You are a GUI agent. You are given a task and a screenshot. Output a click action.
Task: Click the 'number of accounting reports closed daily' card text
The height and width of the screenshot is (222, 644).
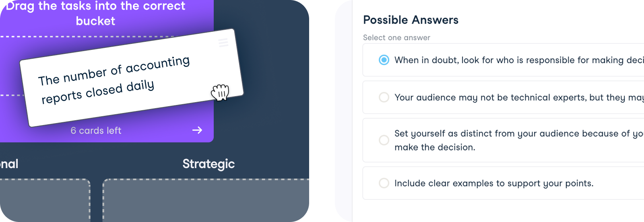click(x=115, y=80)
